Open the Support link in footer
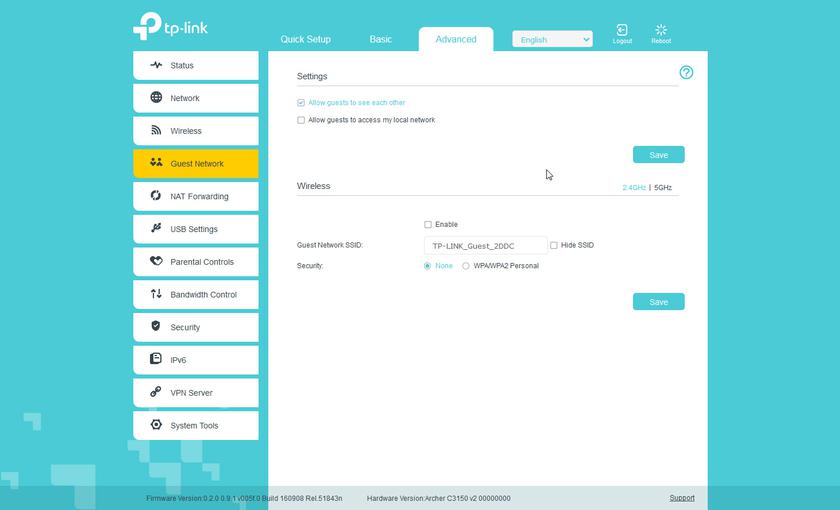The image size is (840, 510). (681, 498)
